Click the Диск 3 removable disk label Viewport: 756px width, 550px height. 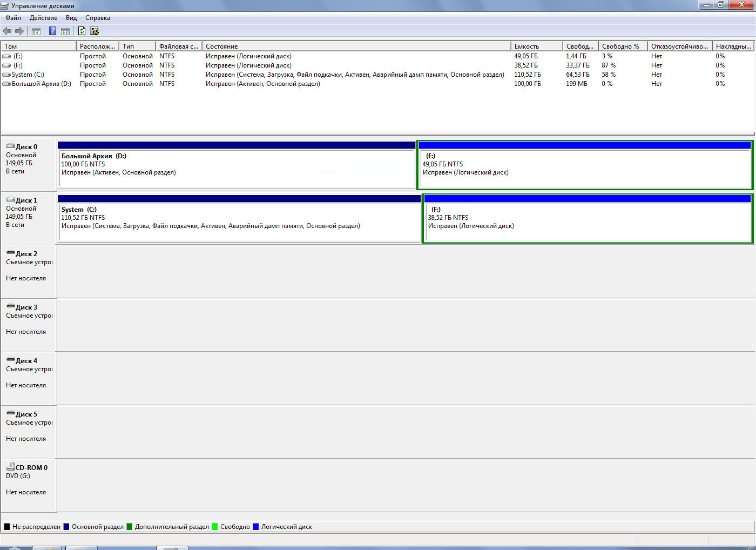(26, 307)
